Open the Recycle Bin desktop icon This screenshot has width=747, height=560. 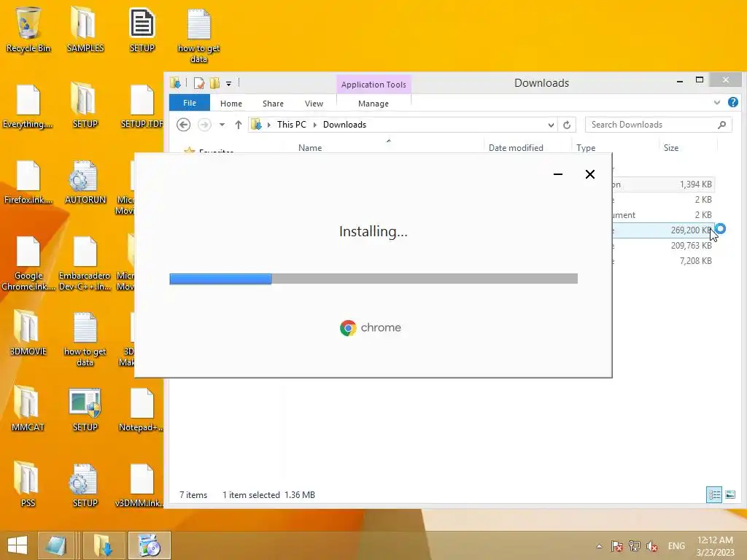pyautogui.click(x=28, y=28)
